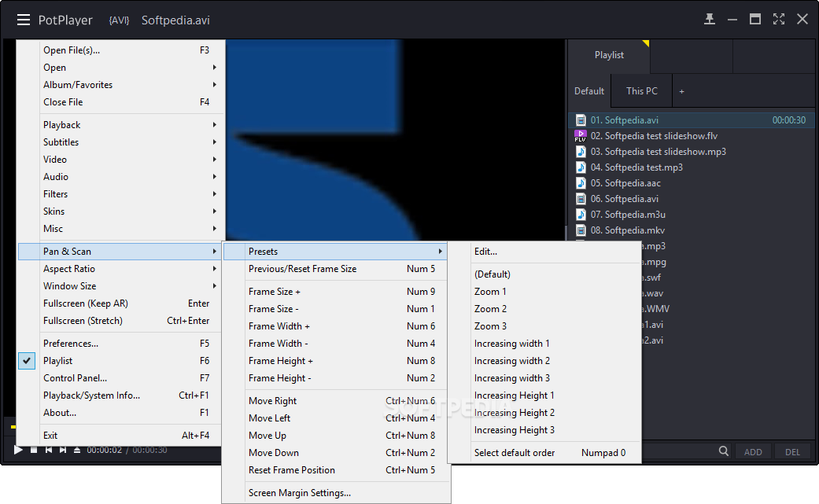Click the Previous track icon

49,450
